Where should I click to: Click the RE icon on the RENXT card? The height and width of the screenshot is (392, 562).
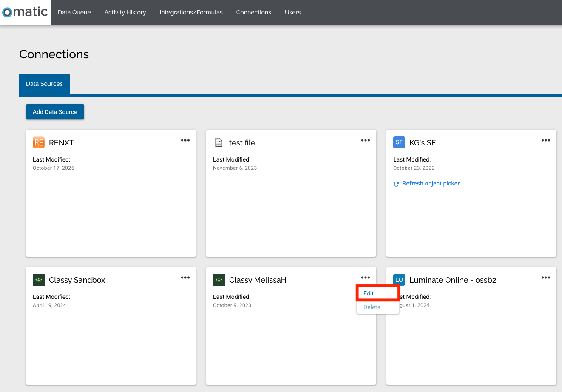point(39,142)
